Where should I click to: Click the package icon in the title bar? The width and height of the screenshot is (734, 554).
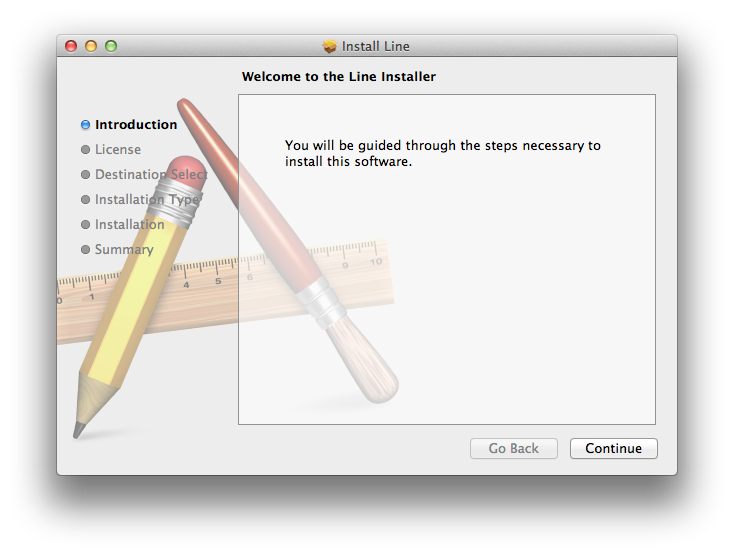tap(330, 46)
